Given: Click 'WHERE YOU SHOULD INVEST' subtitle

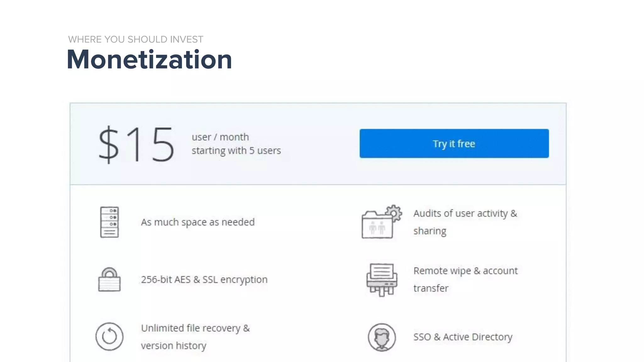Looking at the screenshot, I should pyautogui.click(x=136, y=39).
